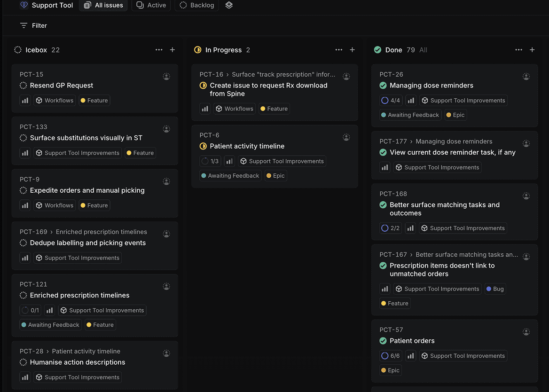The image size is (549, 392).
Task: Open the view layers icon after Backlog
Action: [x=228, y=5]
